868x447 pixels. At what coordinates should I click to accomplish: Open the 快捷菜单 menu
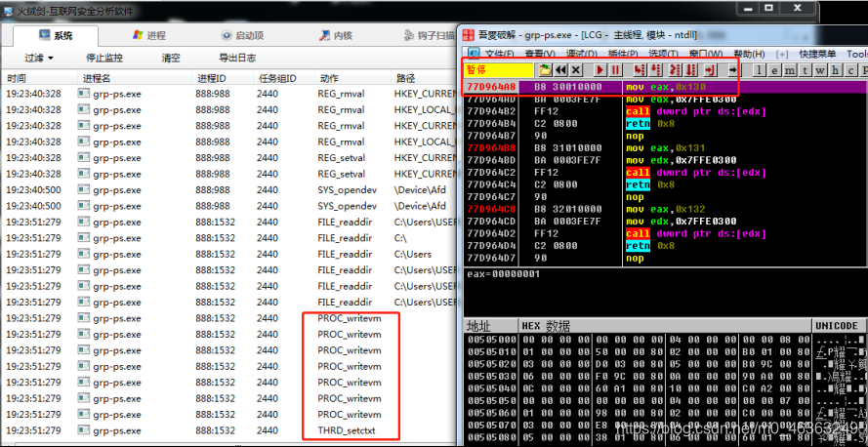[817, 55]
